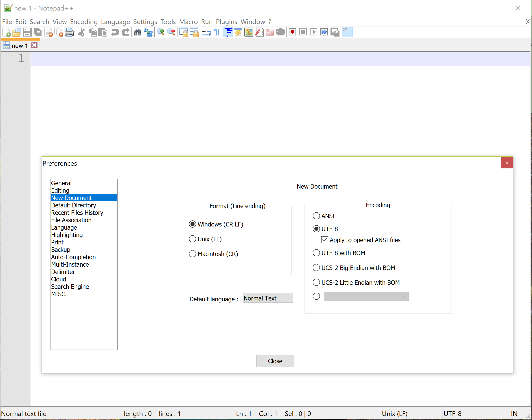The height and width of the screenshot is (420, 532).
Task: Click the Save Recorded Macro icon
Action: [x=335, y=32]
